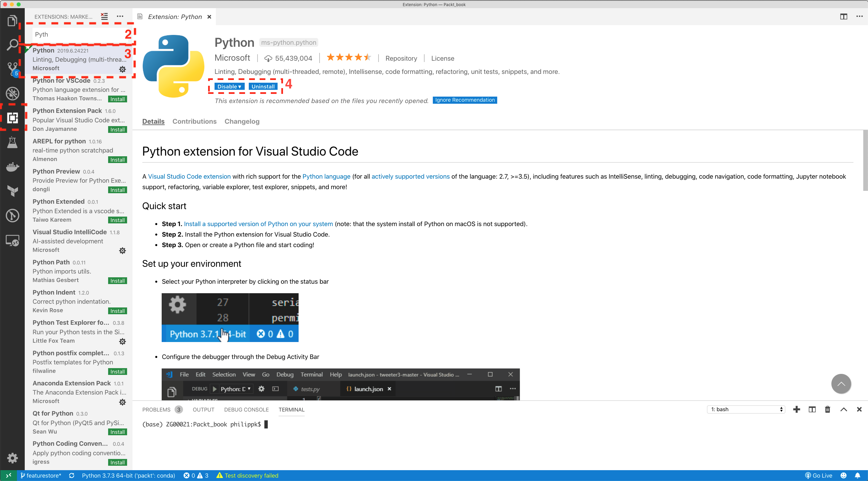Viewport: 868px width, 481px height.
Task: Click feedback smiley in status bar
Action: pos(844,475)
